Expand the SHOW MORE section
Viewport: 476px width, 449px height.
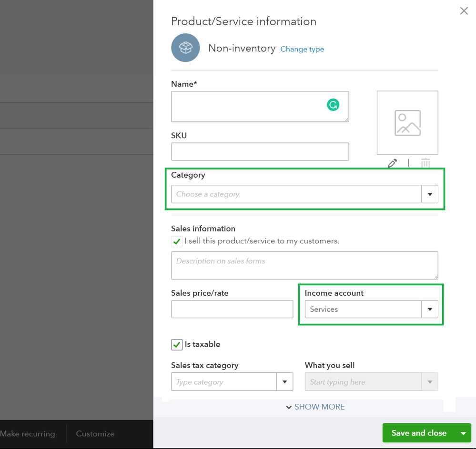coord(315,407)
